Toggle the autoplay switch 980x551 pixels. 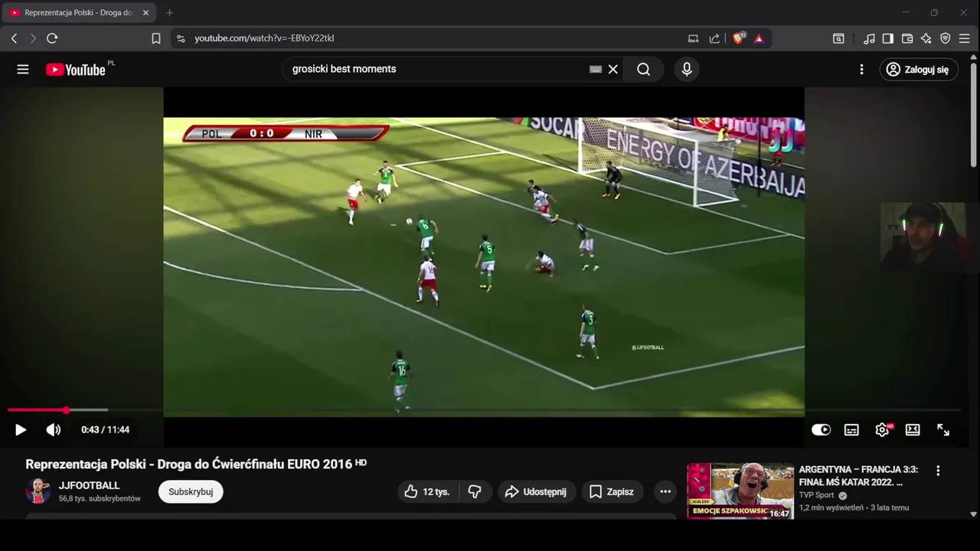coord(821,430)
